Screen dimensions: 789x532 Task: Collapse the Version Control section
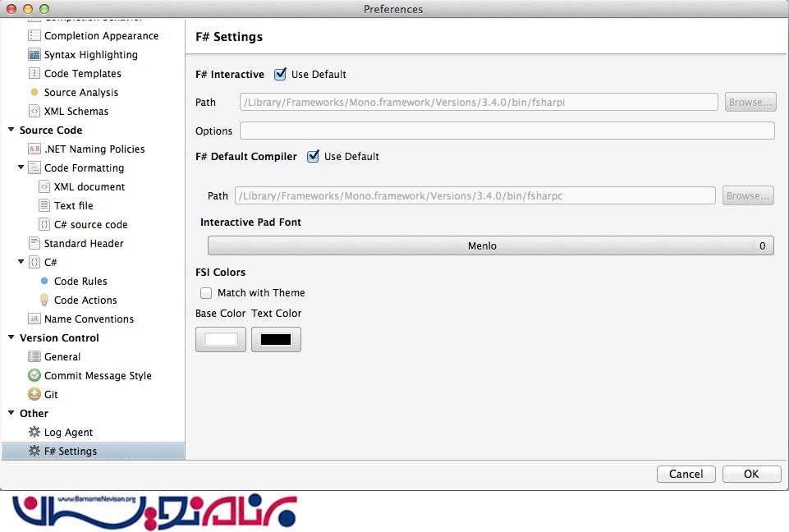tap(11, 337)
